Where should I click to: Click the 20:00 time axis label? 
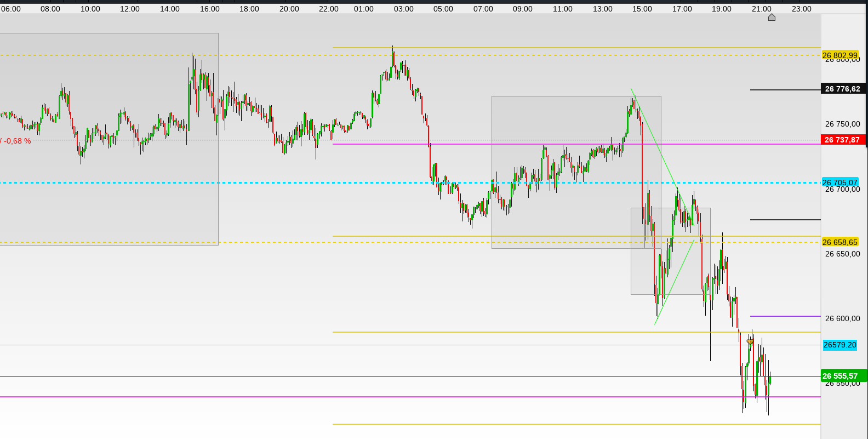[x=289, y=9]
